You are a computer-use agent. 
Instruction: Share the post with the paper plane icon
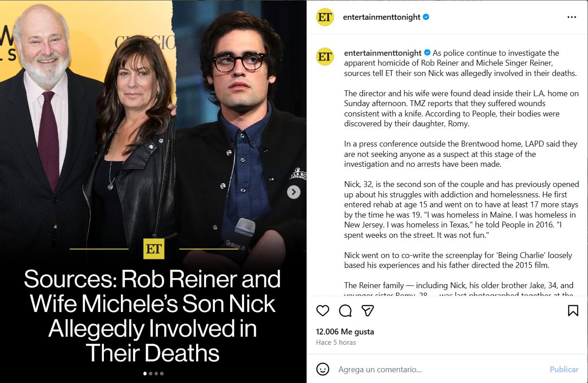[368, 311]
